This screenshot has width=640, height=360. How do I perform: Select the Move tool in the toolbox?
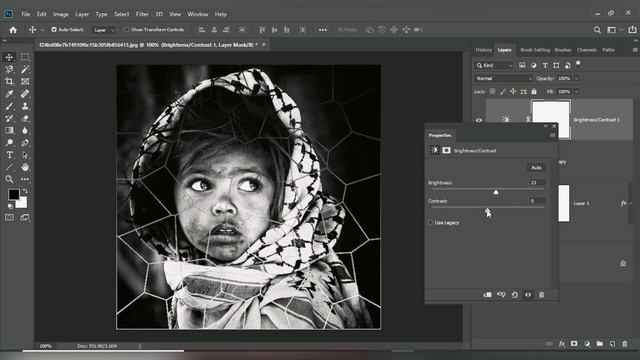coord(9,57)
